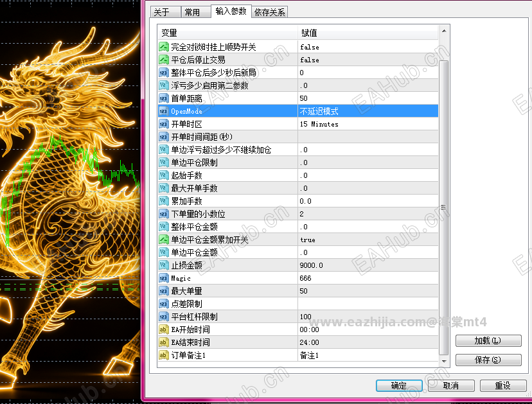
Task: Click the bool icon beside 单边平仓金额累加开关
Action: (164, 240)
